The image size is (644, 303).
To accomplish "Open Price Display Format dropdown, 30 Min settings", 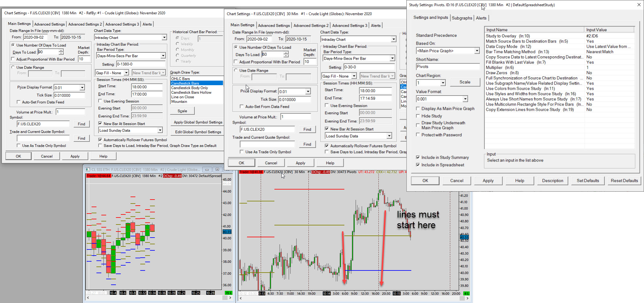I will click(308, 92).
